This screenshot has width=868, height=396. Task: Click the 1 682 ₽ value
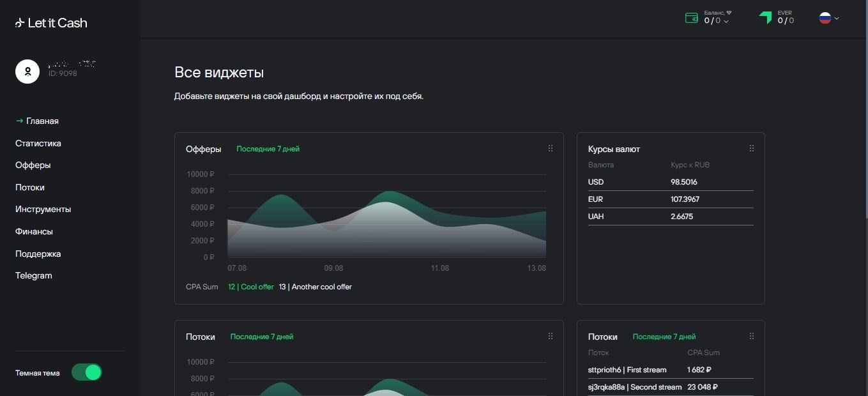[x=699, y=370]
